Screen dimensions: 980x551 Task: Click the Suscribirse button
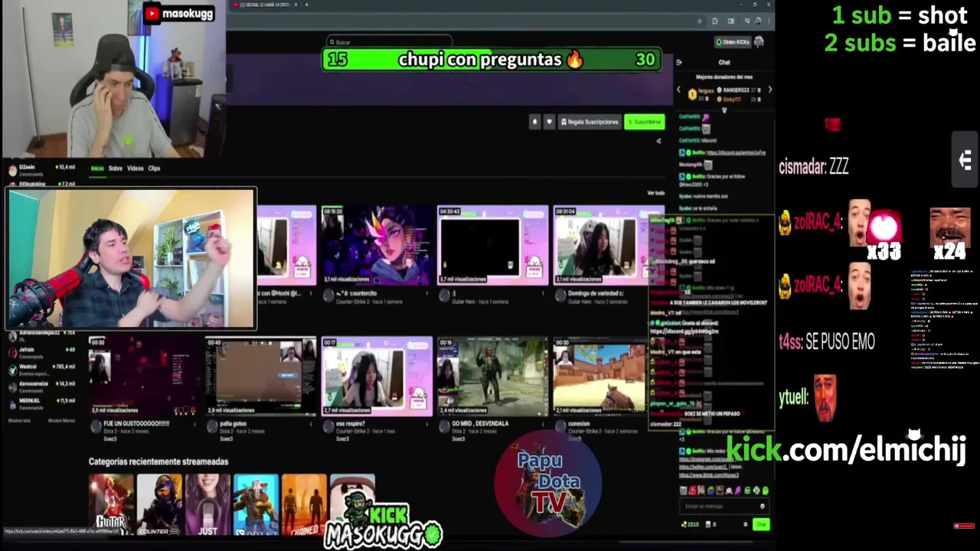(x=645, y=122)
